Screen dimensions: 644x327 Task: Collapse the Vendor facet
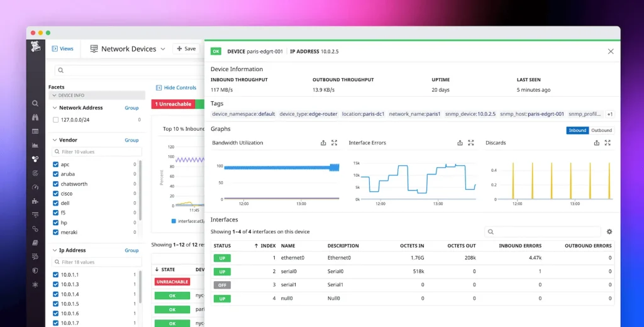[54, 140]
